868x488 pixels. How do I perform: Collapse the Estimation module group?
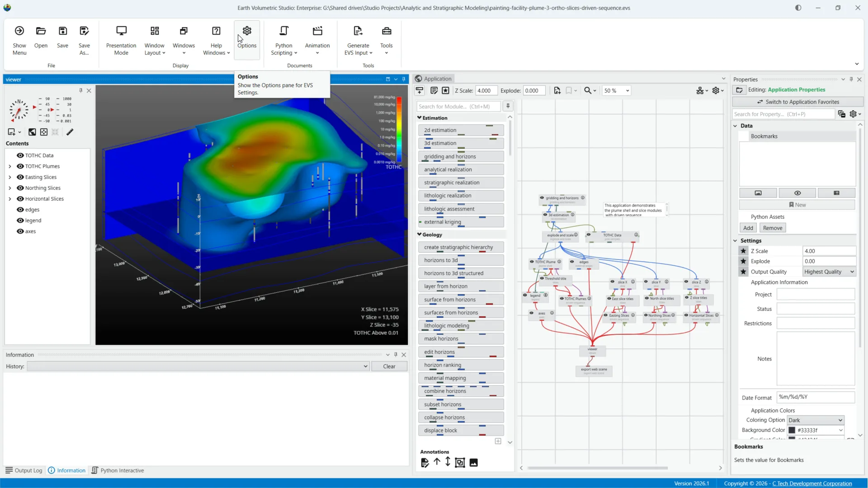[x=420, y=117]
